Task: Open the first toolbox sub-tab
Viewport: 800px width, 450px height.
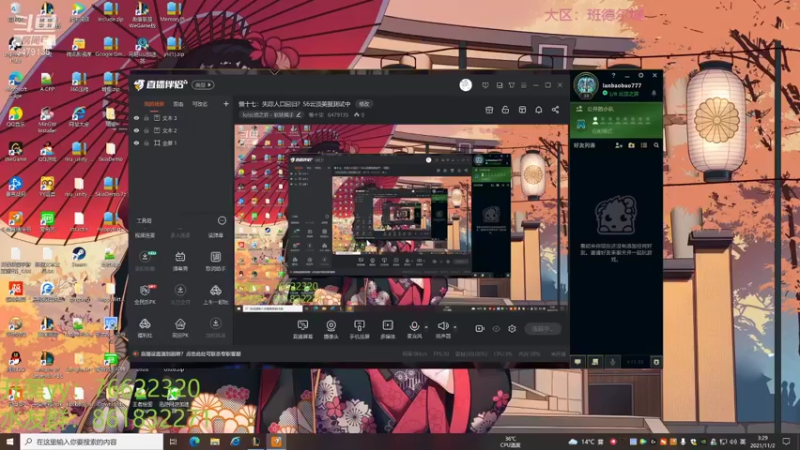Action: click(145, 235)
